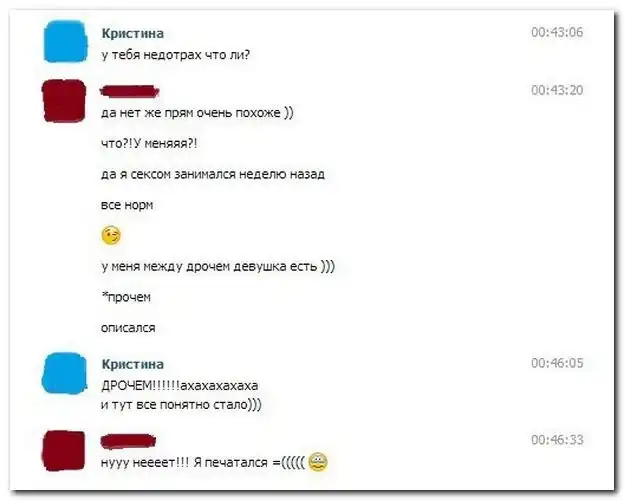Select the message 'описался'
Viewport: 625px width, 501px height.
pyautogui.click(x=128, y=328)
